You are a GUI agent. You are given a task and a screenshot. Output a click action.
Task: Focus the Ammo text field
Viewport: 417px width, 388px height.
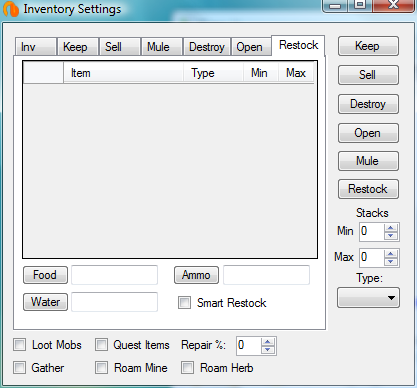tap(266, 275)
